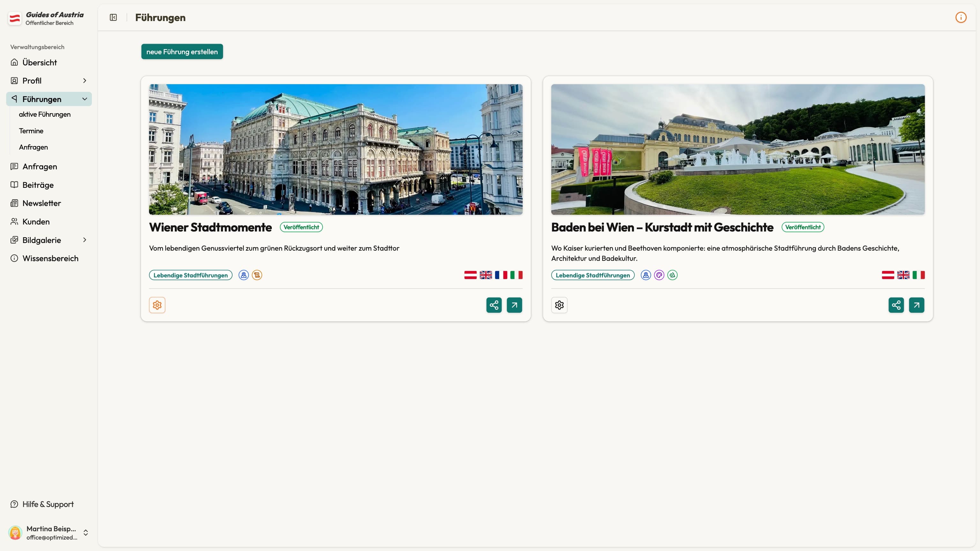Open Wiener Stadtmomente in external view arrow
This screenshot has width=980, height=551.
coord(514,305)
